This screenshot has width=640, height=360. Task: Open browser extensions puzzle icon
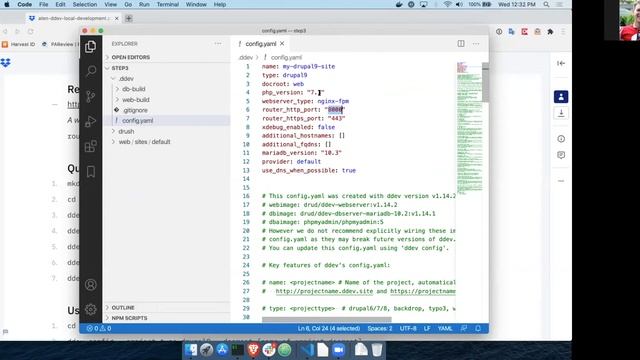(550, 31)
